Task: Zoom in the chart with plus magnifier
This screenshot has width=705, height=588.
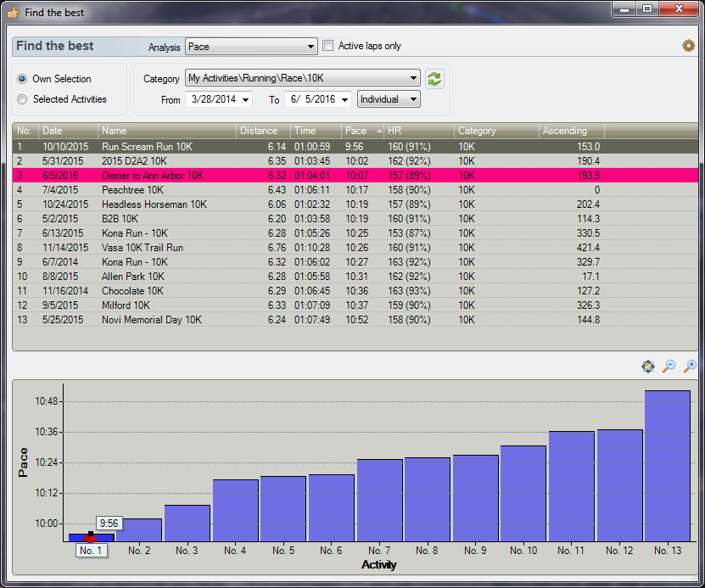Action: coord(690,367)
